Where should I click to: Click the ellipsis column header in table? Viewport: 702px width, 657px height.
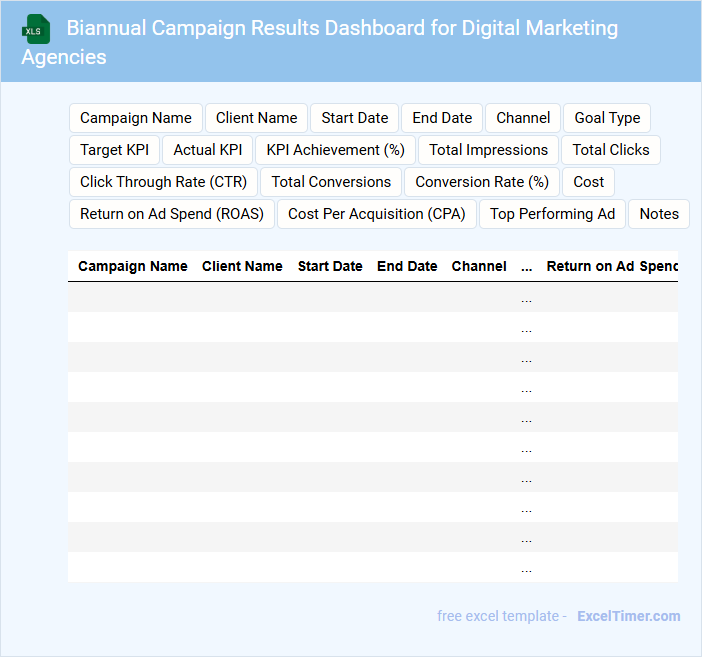[527, 267]
